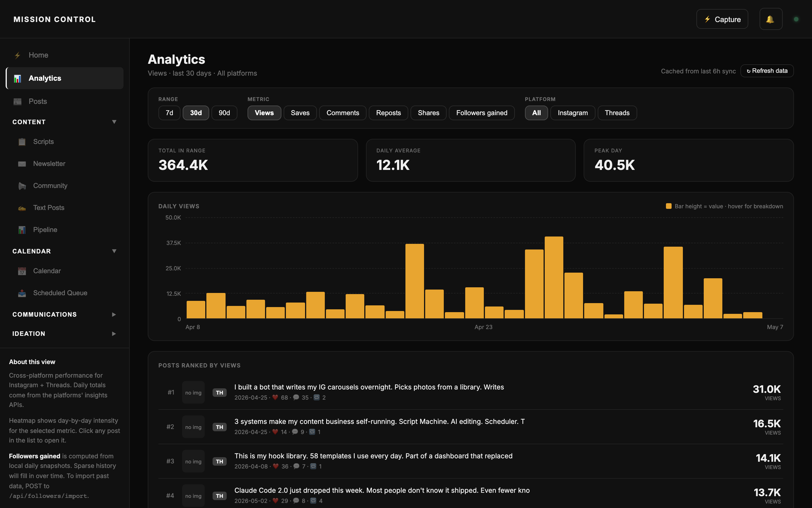
Task: Click the Peak Day 40.5K card
Action: [x=689, y=160]
